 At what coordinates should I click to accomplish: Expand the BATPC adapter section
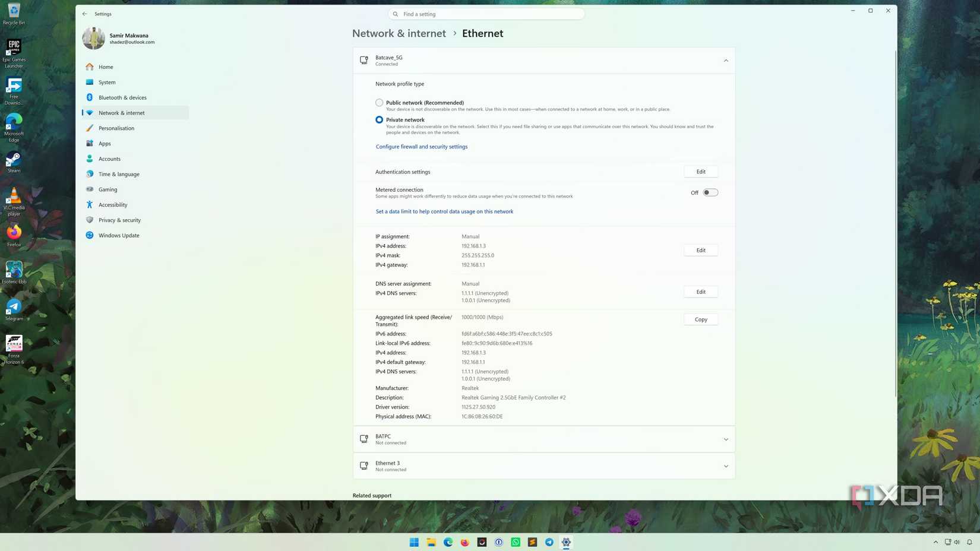pyautogui.click(x=726, y=439)
